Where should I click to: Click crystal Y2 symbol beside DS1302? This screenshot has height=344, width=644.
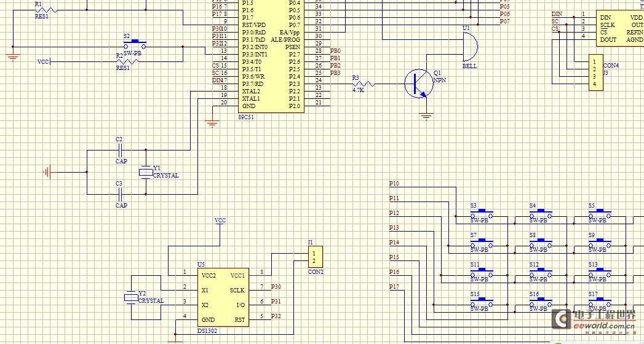(x=131, y=298)
